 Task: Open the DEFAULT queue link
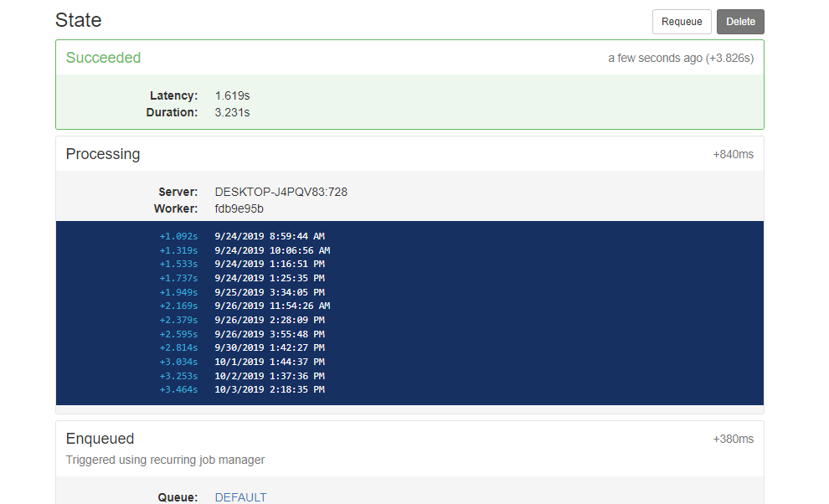[240, 497]
